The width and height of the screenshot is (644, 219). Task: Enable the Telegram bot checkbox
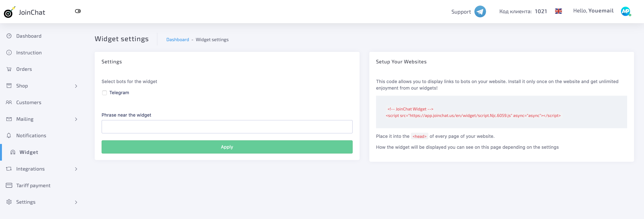point(104,93)
